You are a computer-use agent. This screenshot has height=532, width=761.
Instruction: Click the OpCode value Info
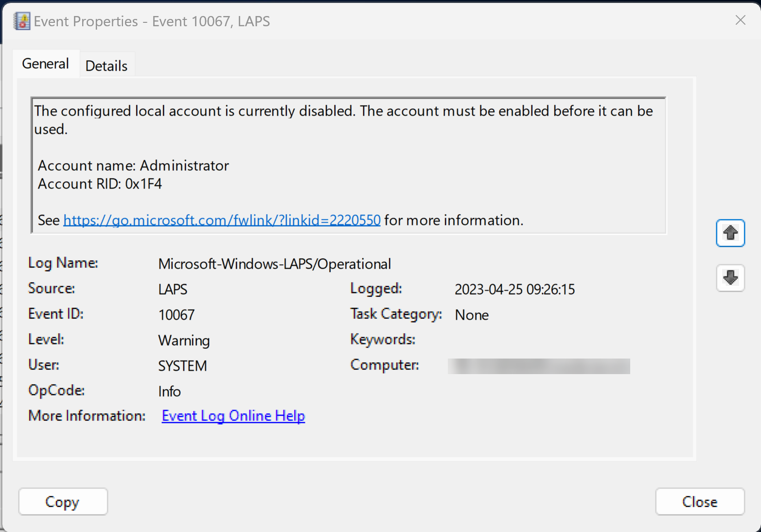(x=169, y=392)
